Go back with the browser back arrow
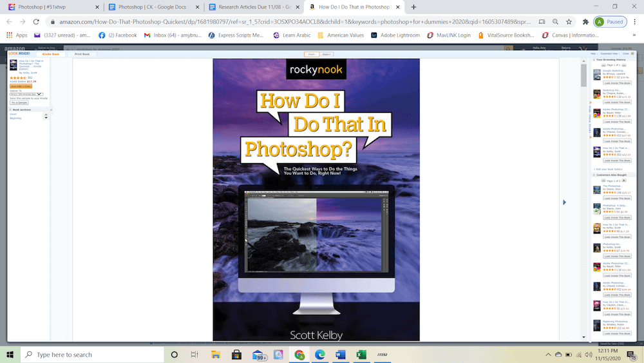This screenshot has width=644, height=363. click(10, 22)
